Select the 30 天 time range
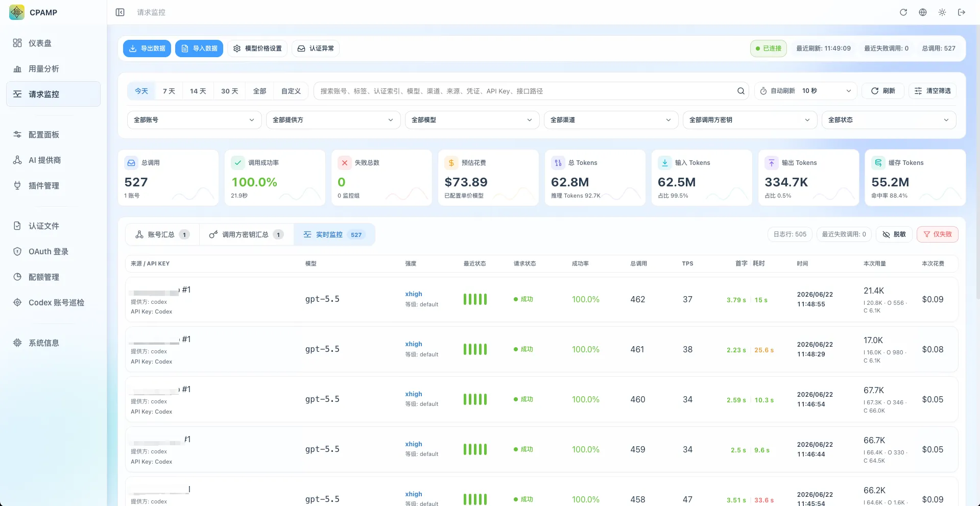The height and width of the screenshot is (506, 980). click(230, 91)
